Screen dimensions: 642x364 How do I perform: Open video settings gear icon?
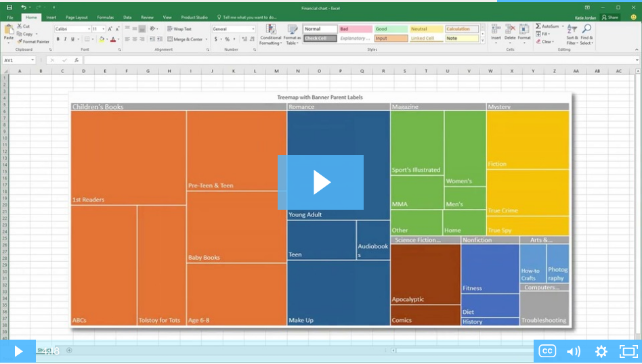[601, 351]
